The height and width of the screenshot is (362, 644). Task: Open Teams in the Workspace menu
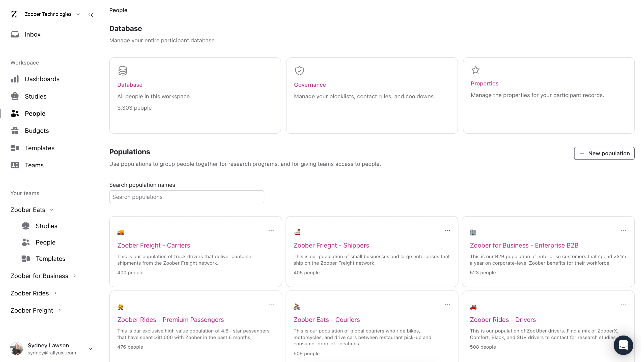coord(34,165)
